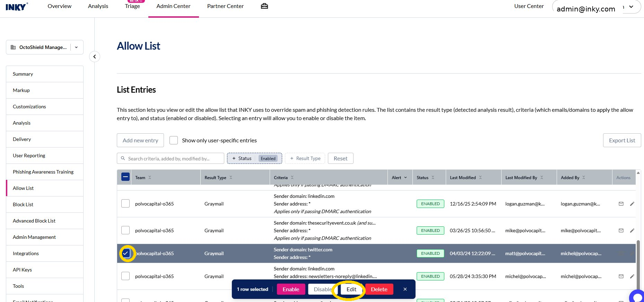Sort by the Team column icon
This screenshot has height=302, width=644.
(150, 177)
